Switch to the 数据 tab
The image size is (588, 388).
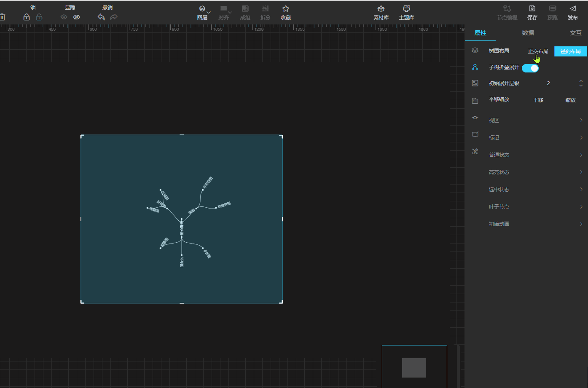coord(528,33)
